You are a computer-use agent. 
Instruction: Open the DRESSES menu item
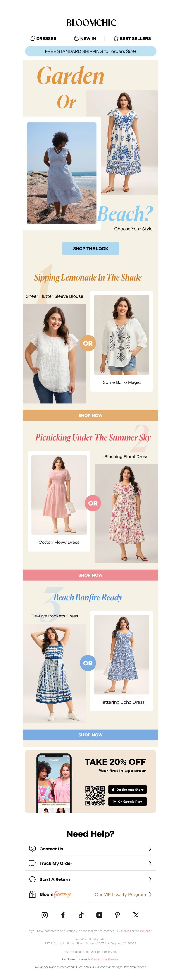pos(43,38)
